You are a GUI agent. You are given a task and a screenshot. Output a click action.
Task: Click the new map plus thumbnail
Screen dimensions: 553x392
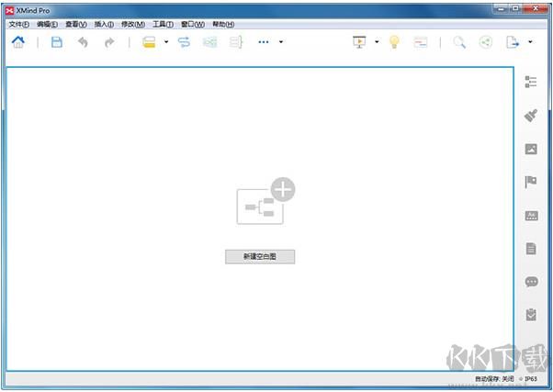pyautogui.click(x=265, y=201)
